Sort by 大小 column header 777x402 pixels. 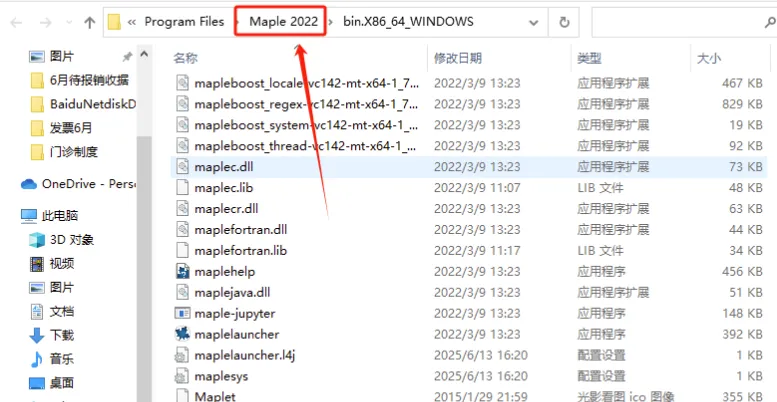point(709,58)
